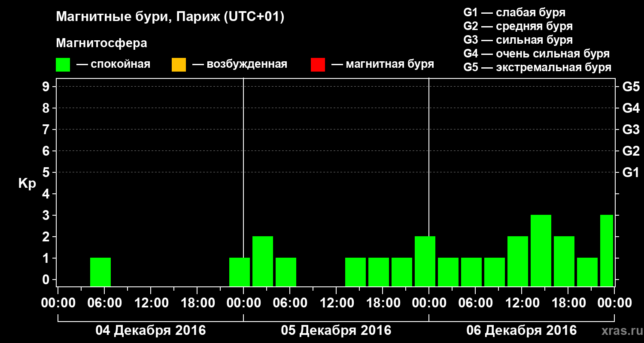Click the right-axis 'G4' label
The height and width of the screenshot is (343, 644).
pyautogui.click(x=631, y=108)
